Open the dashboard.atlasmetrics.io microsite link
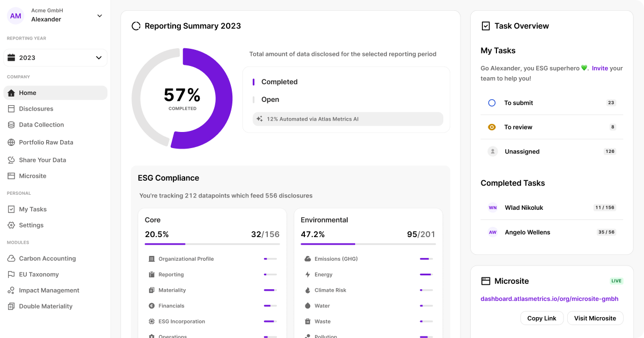The width and height of the screenshot is (644, 338). click(x=550, y=299)
